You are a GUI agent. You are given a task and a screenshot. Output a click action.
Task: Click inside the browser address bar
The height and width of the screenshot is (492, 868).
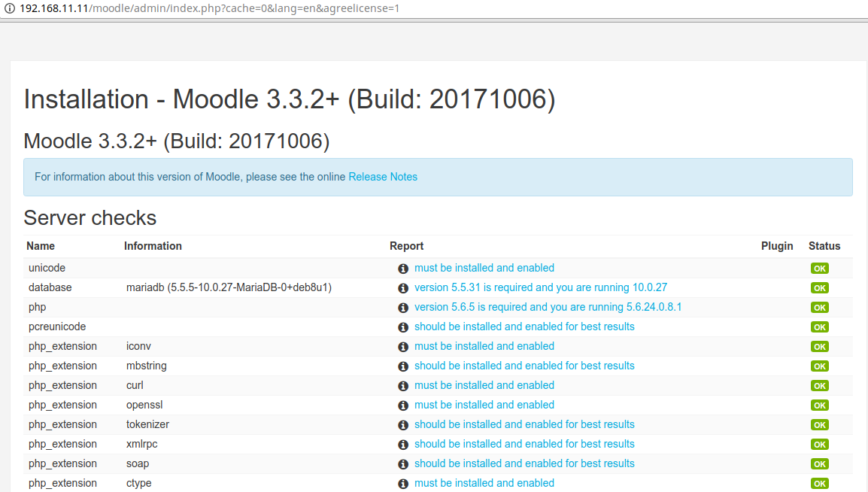pos(211,10)
